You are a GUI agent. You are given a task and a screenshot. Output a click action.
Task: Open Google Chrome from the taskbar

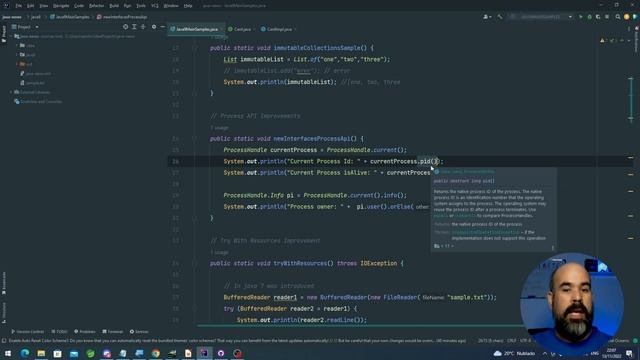coord(156,353)
